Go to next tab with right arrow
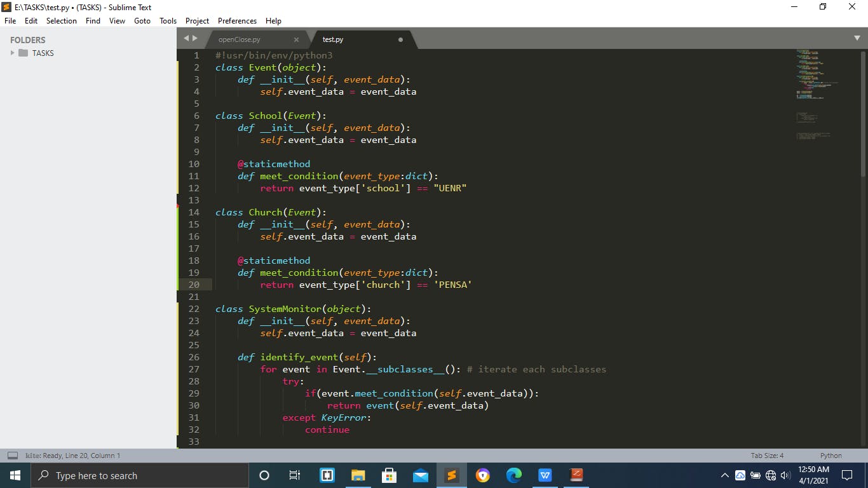This screenshot has width=868, height=488. [x=194, y=38]
